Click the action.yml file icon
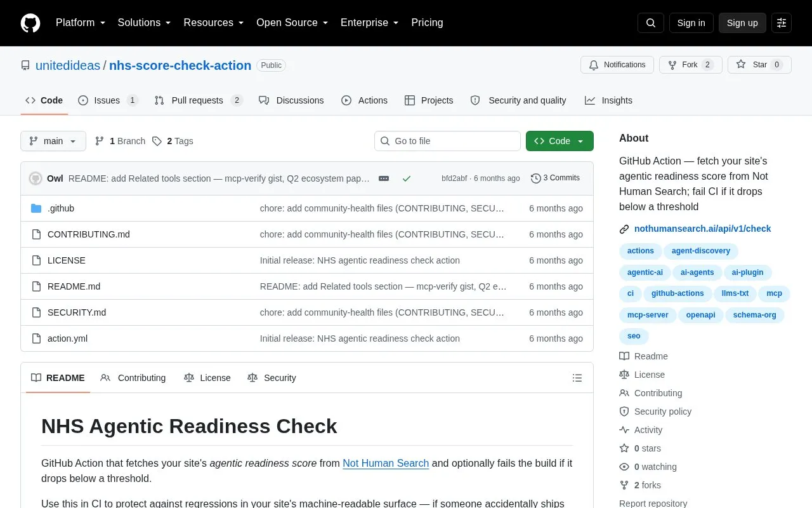 pos(36,338)
